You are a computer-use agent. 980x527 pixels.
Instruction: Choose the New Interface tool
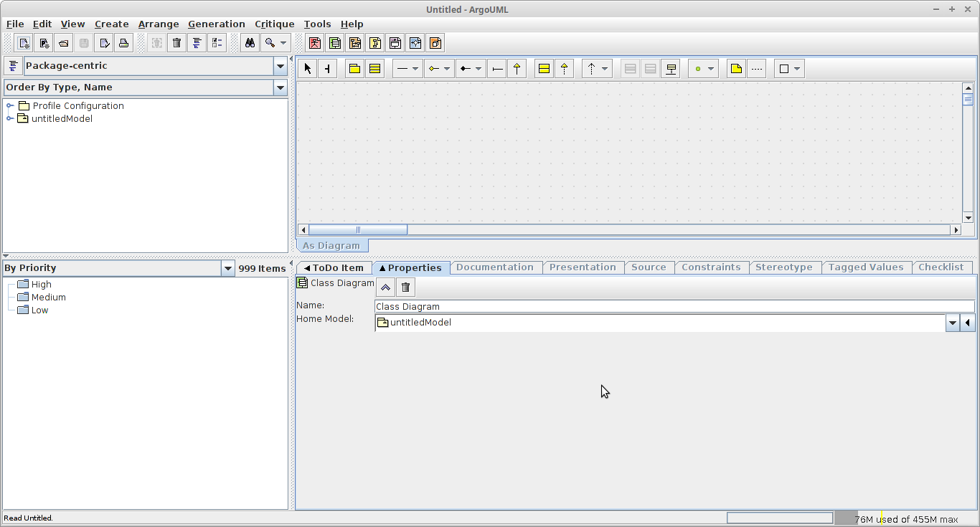point(545,69)
